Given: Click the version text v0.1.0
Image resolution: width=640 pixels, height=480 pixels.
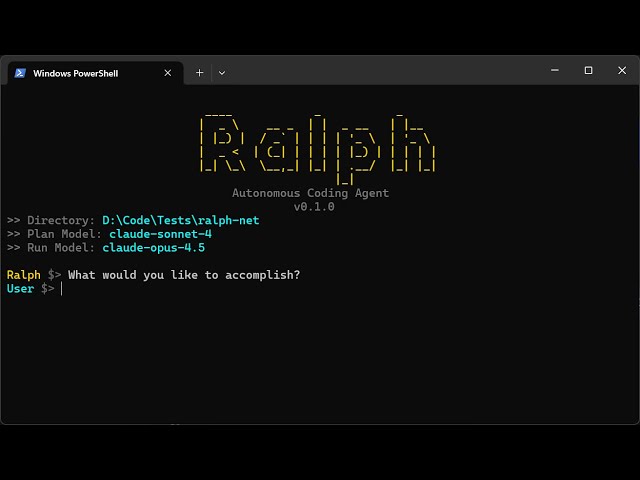Looking at the screenshot, I should coord(314,207).
